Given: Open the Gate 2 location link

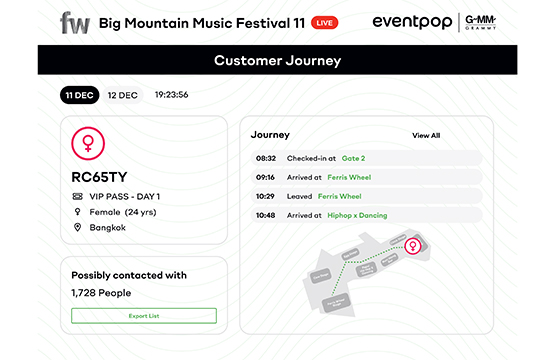Looking at the screenshot, I should coord(353,158).
